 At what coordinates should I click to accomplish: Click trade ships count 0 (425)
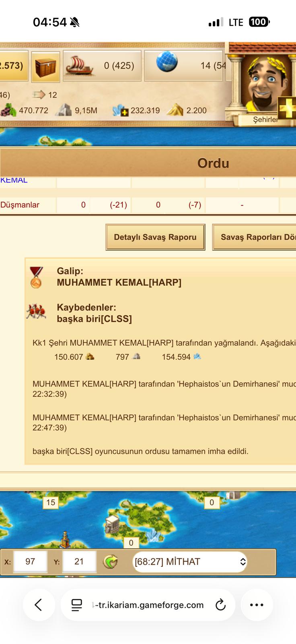(119, 66)
